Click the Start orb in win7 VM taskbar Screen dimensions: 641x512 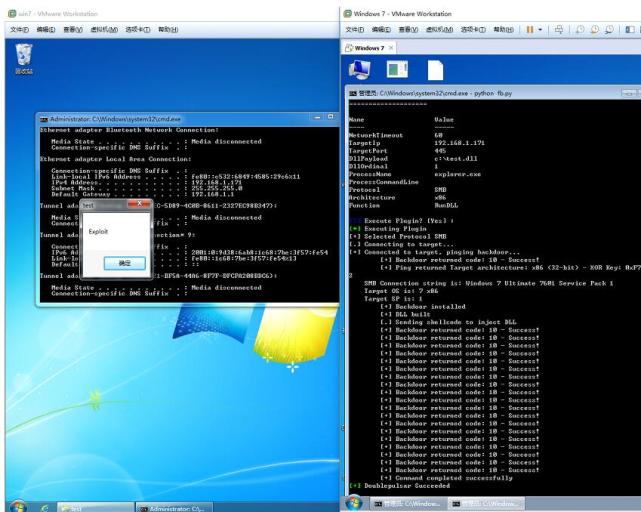pyautogui.click(x=17, y=507)
